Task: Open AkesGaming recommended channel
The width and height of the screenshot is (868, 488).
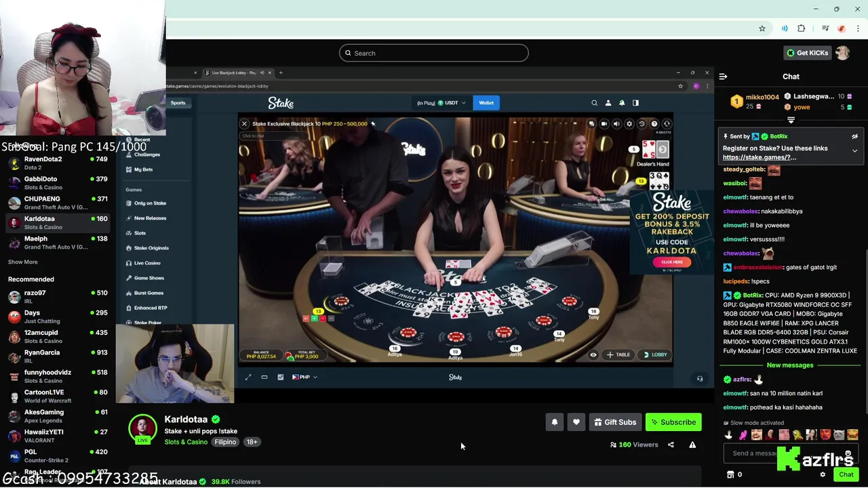Action: click(58, 416)
